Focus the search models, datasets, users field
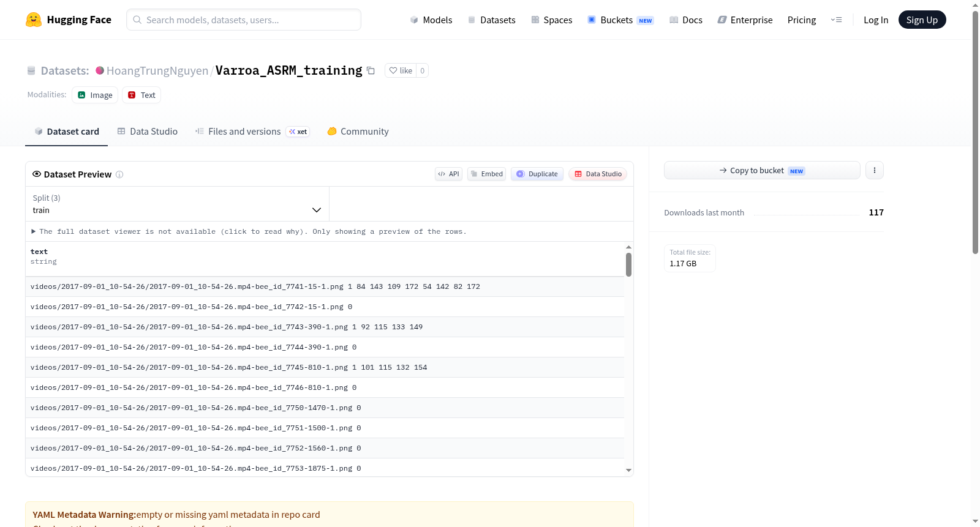The width and height of the screenshot is (980, 527). pyautogui.click(x=244, y=20)
